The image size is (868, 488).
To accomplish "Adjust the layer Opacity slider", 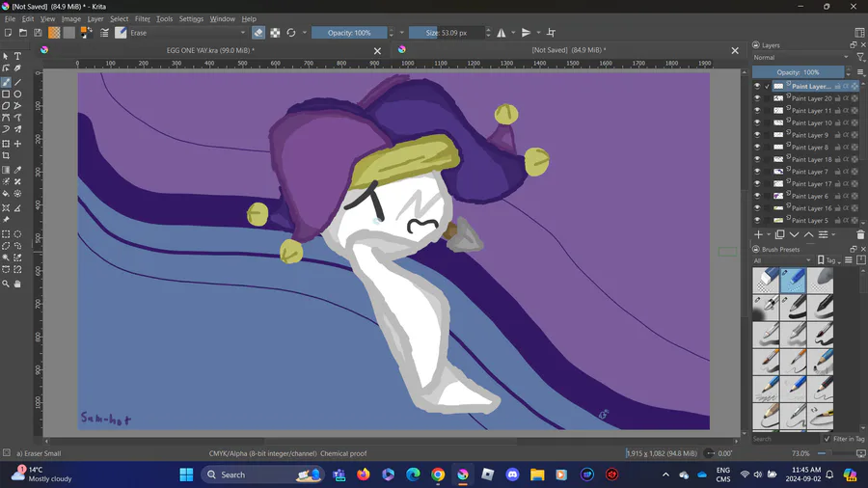I will pyautogui.click(x=798, y=72).
